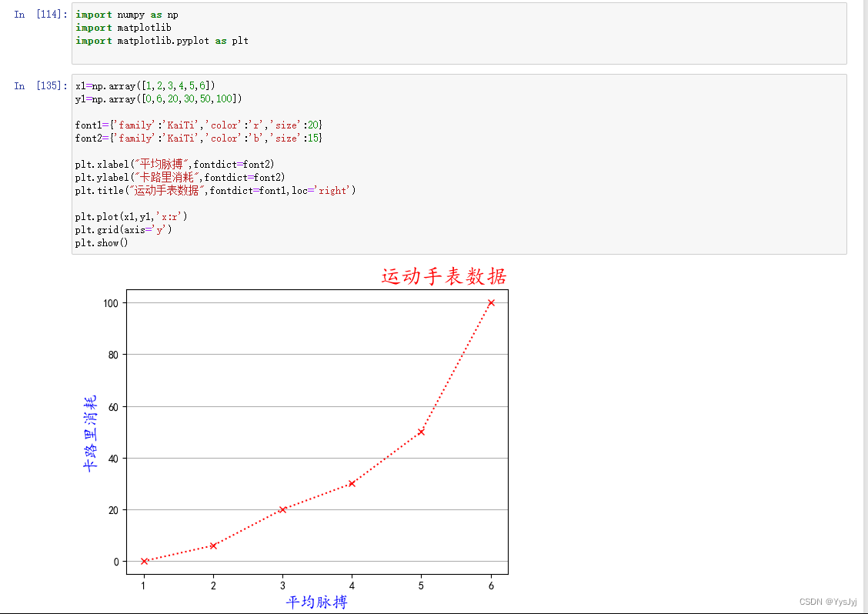Screen dimensions: 868x614
Task: Click the plt.title code line
Action: [x=215, y=191]
